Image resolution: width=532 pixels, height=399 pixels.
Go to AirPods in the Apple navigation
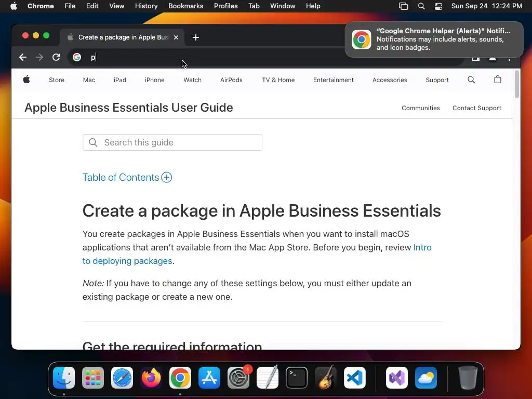coord(231,79)
